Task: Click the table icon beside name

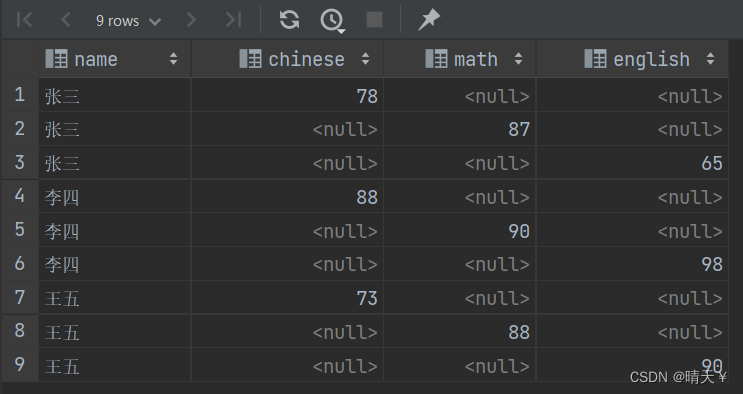Action: [x=56, y=59]
